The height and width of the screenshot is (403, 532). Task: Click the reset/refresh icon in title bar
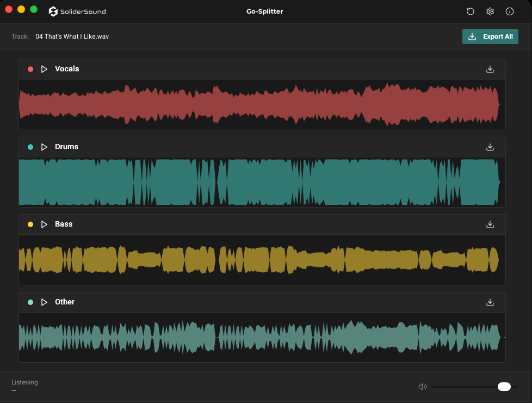[x=471, y=11]
